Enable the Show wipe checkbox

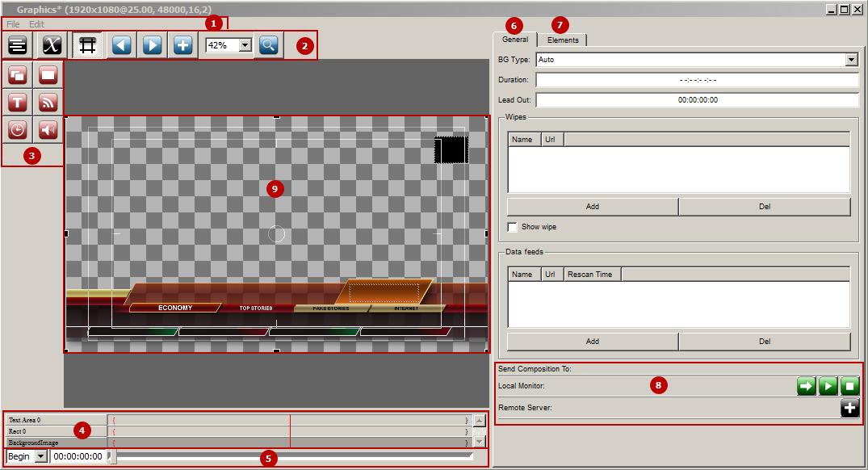point(512,227)
